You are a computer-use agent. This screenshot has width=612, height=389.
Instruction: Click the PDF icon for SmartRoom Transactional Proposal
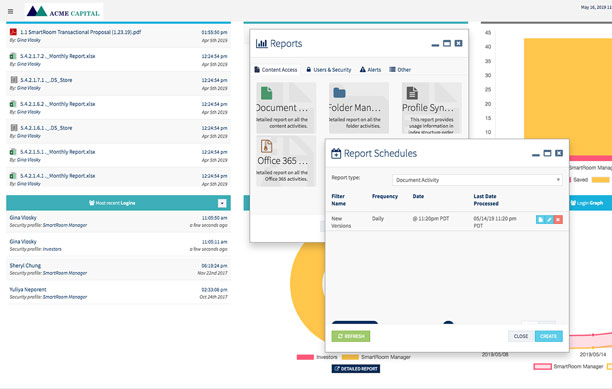(x=13, y=32)
